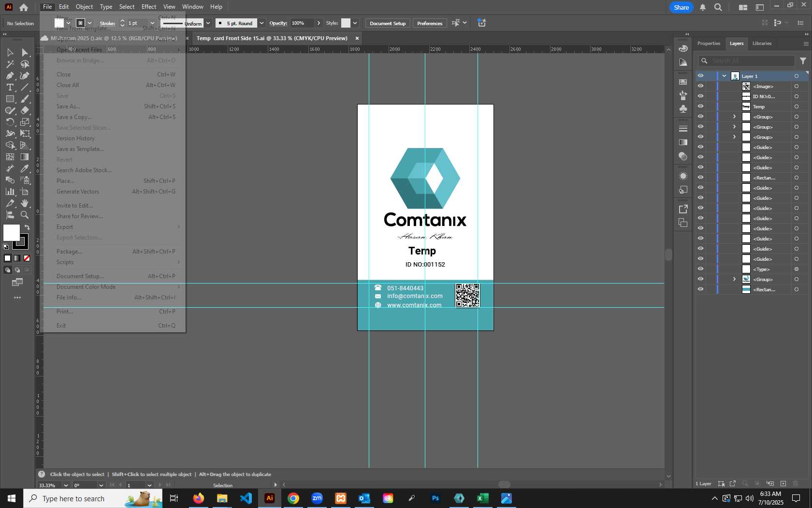
Task: Toggle visibility of Layer 1
Action: coord(700,76)
